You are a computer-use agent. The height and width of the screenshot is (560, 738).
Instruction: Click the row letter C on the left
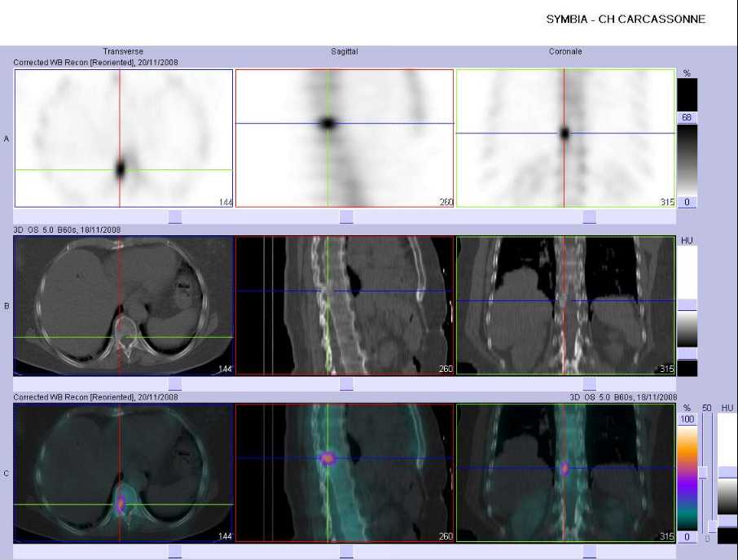[7, 473]
